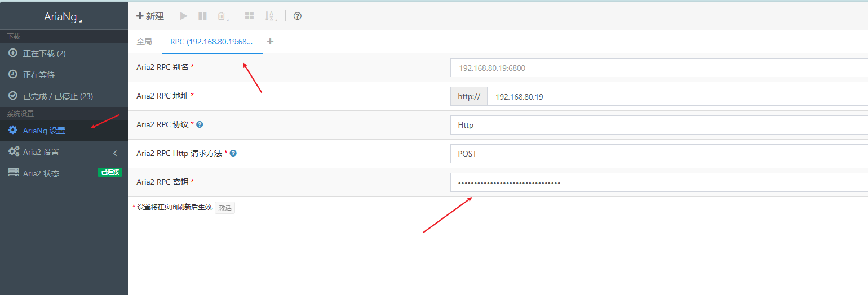Click the waiting clock icon in sidebar
This screenshot has height=295, width=868.
(x=12, y=74)
